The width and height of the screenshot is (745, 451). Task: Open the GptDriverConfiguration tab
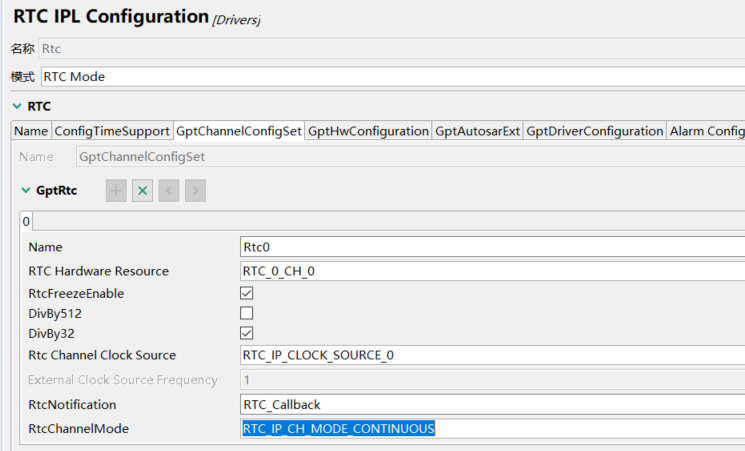pyautogui.click(x=594, y=131)
